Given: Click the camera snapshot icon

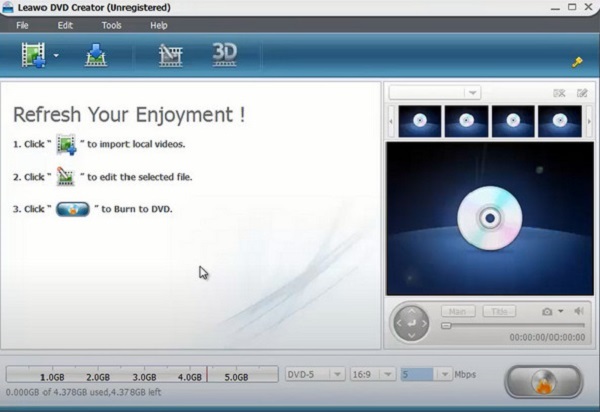Looking at the screenshot, I should pos(547,312).
